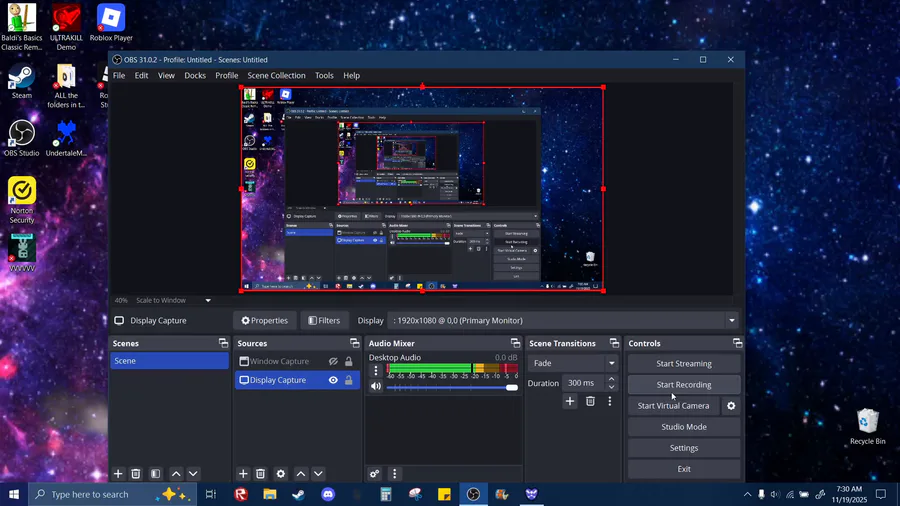Open Audio Mixer bottom options menu

coord(394,474)
